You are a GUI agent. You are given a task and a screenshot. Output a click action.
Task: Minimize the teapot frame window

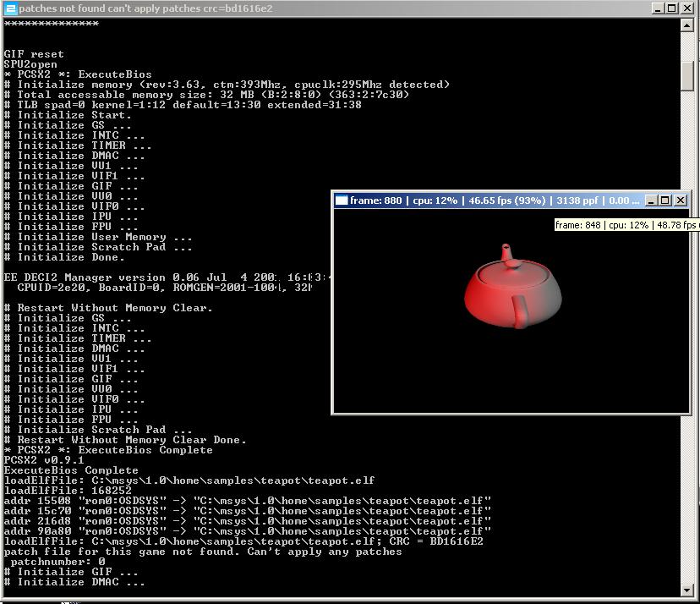[650, 200]
